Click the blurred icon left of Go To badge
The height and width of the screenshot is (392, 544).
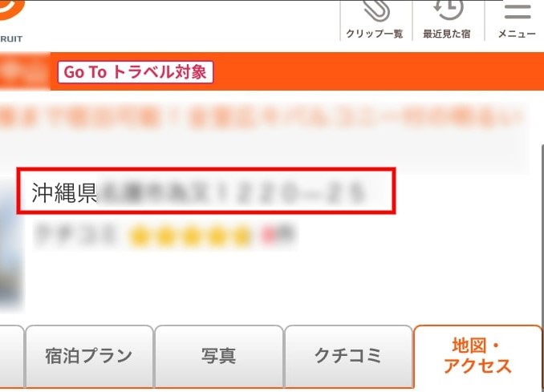pos(24,71)
